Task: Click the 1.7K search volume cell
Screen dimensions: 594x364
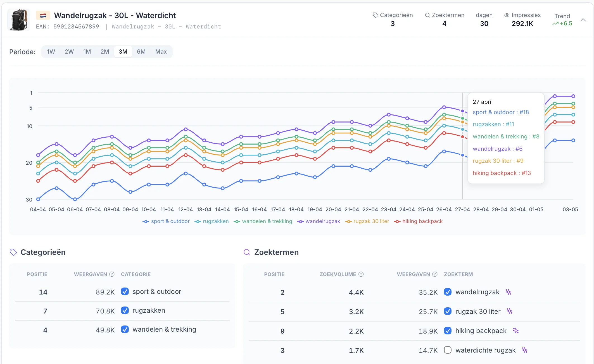Action: pyautogui.click(x=356, y=350)
